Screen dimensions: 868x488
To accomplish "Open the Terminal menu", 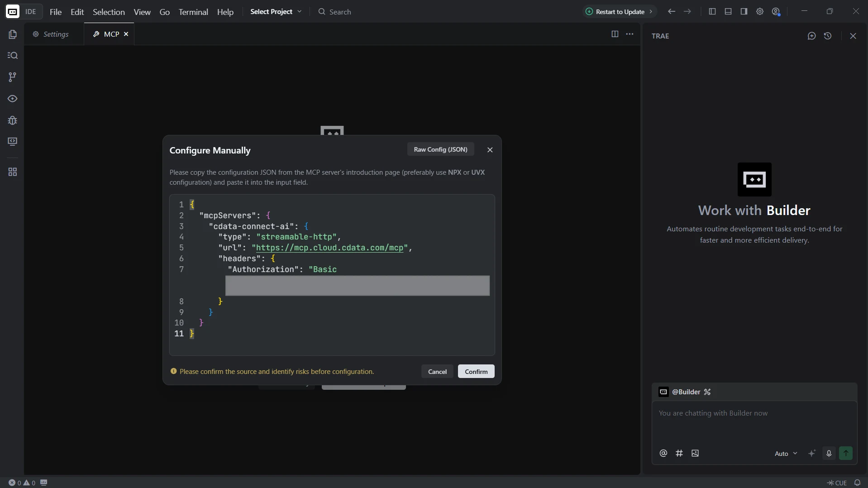I will [x=193, y=12].
